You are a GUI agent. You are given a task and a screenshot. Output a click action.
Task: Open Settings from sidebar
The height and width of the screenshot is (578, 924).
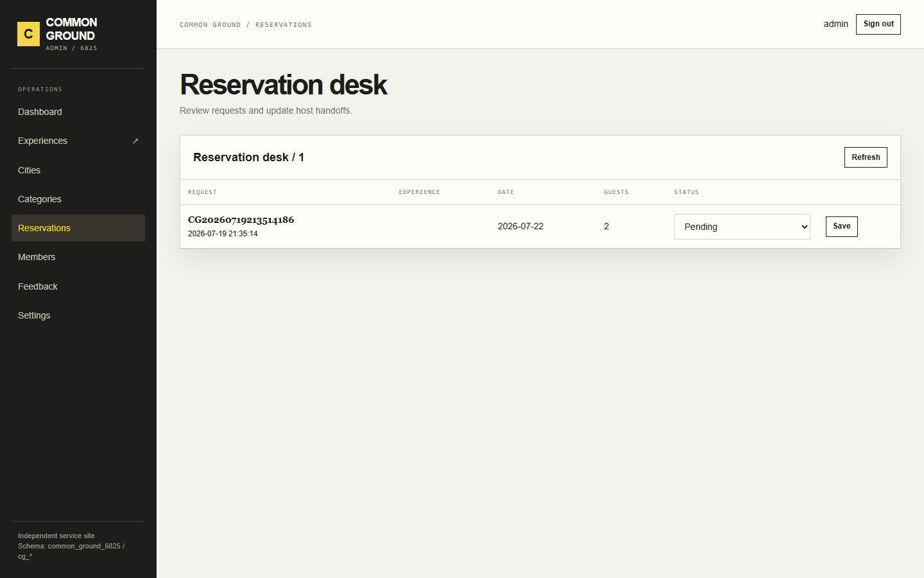[x=78, y=315]
